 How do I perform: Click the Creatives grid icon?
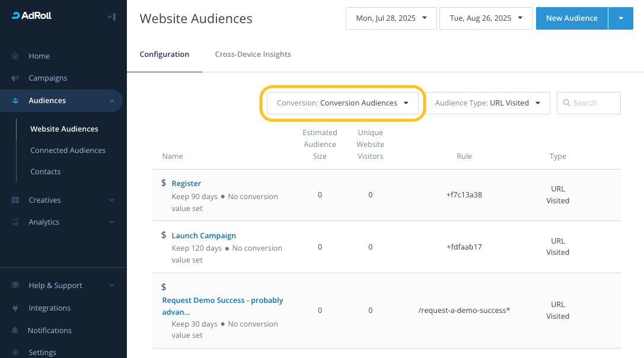(15, 200)
